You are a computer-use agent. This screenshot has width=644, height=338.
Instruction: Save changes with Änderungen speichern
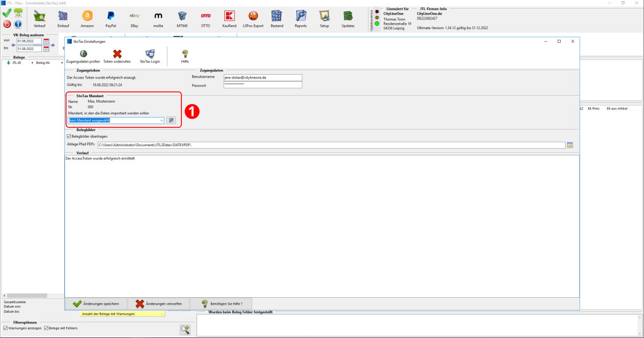(96, 304)
